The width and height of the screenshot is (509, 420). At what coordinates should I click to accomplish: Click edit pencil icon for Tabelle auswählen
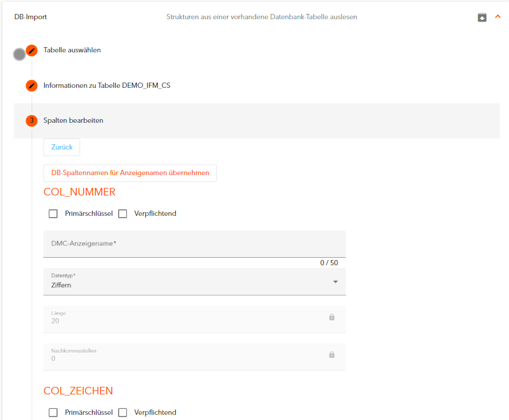click(32, 51)
